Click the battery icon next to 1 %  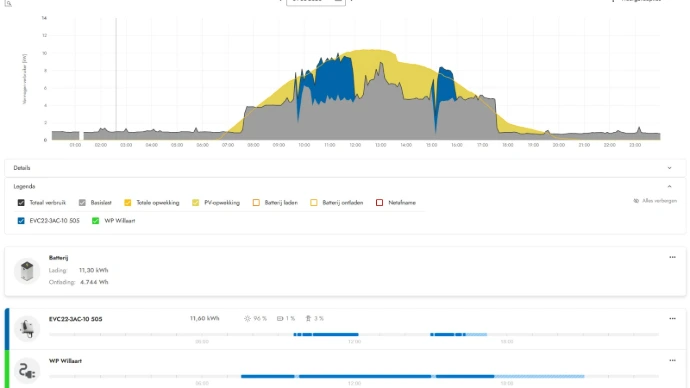point(280,318)
